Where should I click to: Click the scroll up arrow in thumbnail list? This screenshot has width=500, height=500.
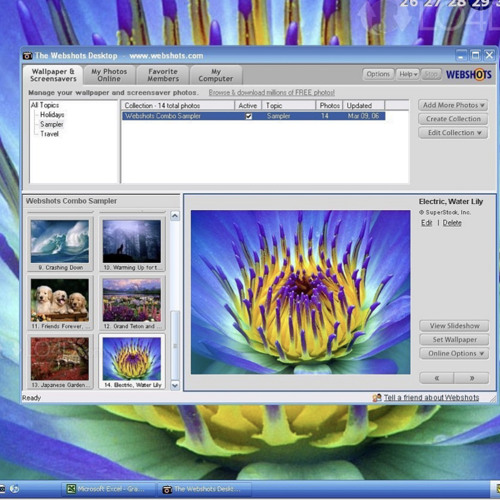click(x=175, y=216)
